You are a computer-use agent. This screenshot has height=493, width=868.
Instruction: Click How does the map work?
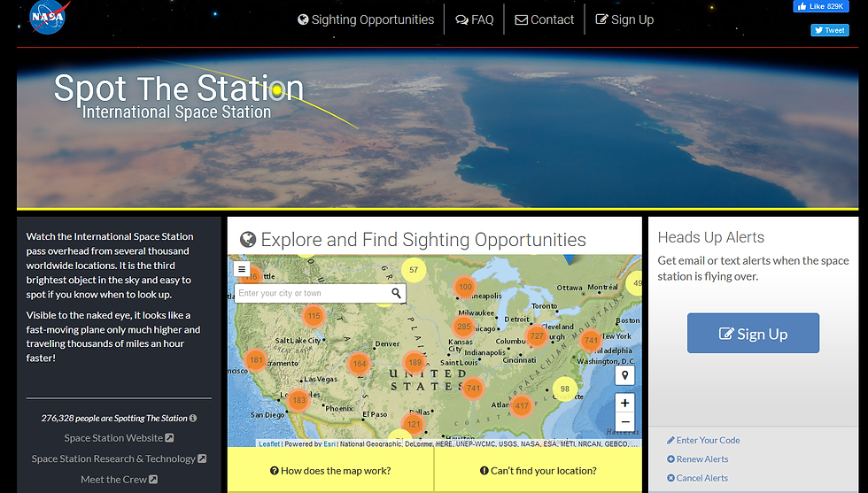click(330, 471)
